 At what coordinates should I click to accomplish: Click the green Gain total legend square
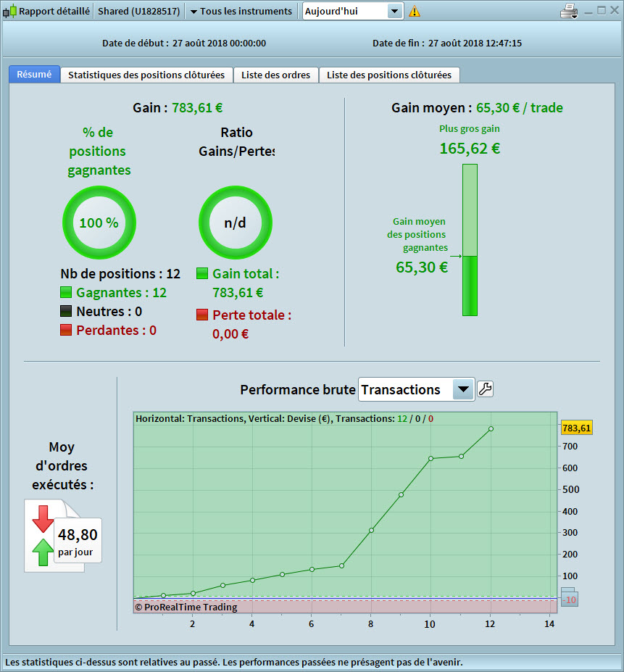(x=202, y=273)
